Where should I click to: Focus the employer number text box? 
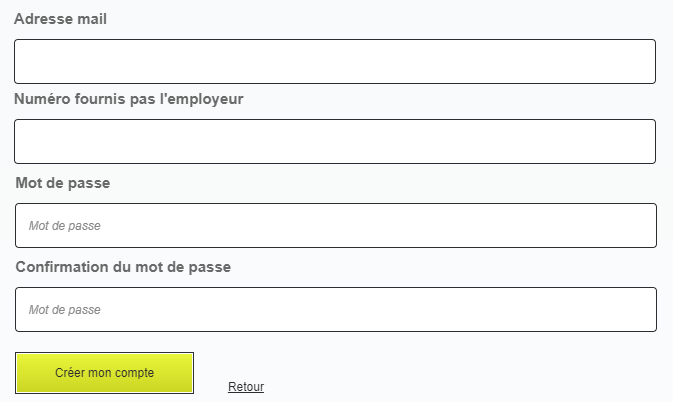click(334, 141)
